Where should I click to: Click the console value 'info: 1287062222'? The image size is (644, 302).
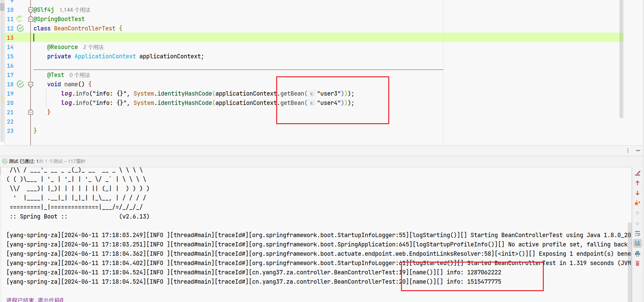click(x=474, y=272)
